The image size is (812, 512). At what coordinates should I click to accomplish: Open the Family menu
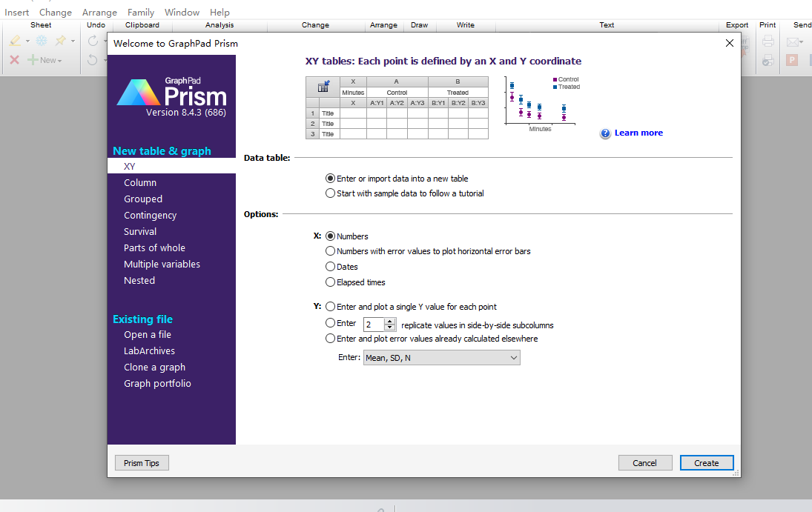[x=141, y=13]
